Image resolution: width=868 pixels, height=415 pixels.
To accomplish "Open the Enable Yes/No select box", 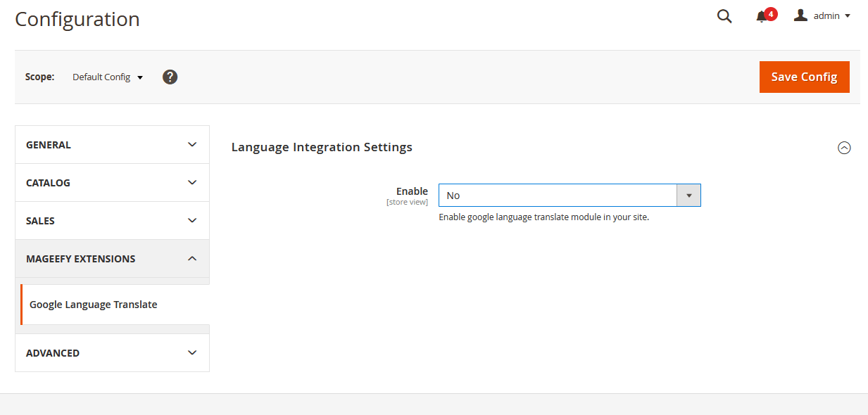I will click(x=570, y=196).
